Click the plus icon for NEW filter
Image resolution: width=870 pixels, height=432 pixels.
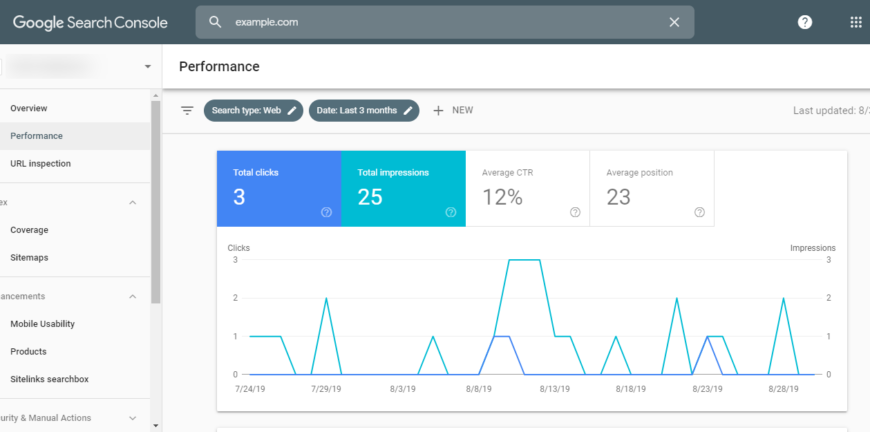pyautogui.click(x=438, y=110)
